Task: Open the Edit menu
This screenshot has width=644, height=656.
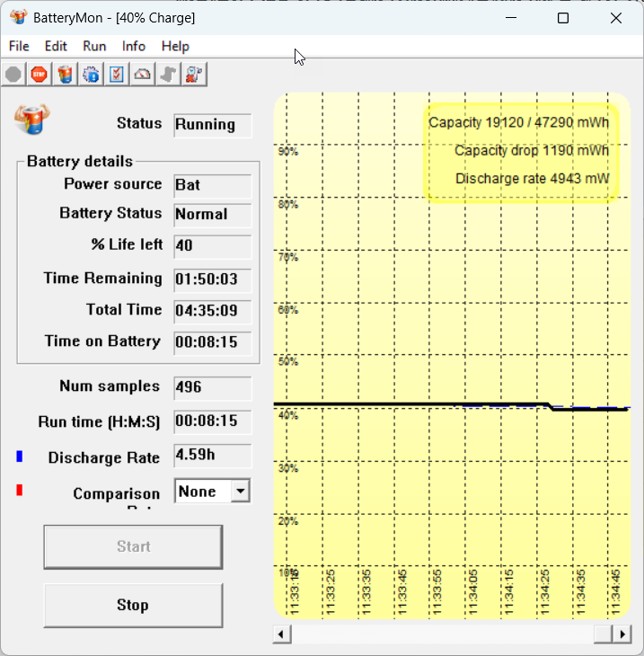Action: click(x=56, y=46)
